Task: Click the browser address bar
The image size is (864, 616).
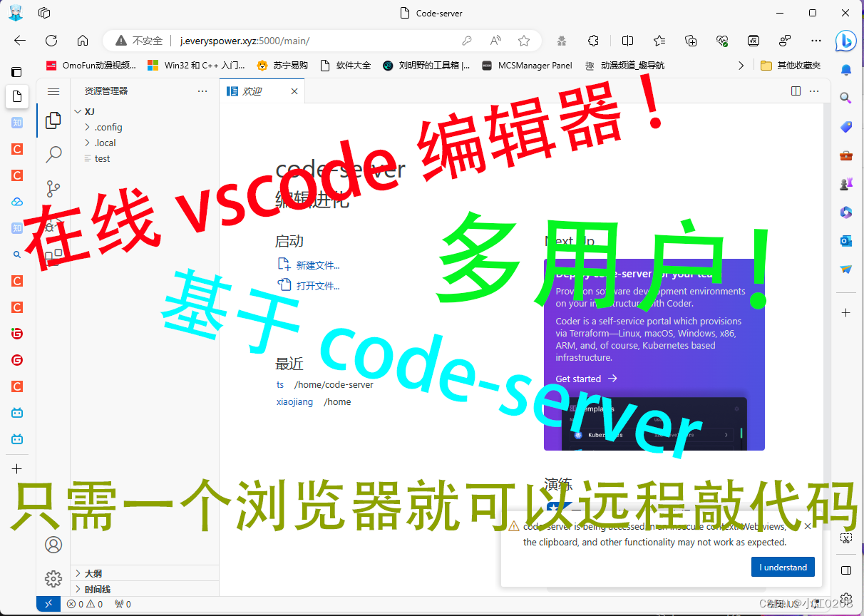Action: coord(285,41)
